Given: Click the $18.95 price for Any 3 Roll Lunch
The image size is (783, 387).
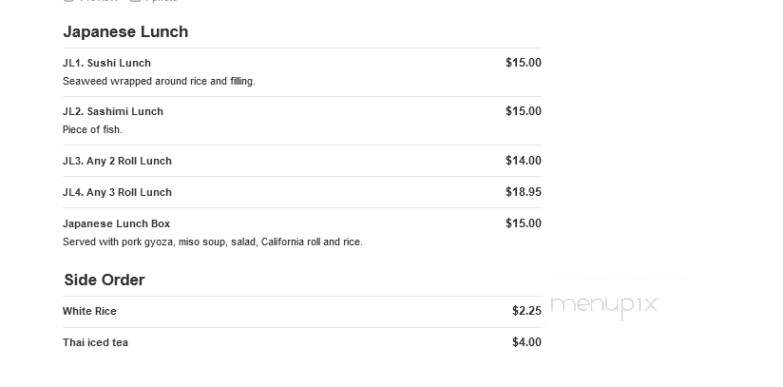Looking at the screenshot, I should click(523, 192).
